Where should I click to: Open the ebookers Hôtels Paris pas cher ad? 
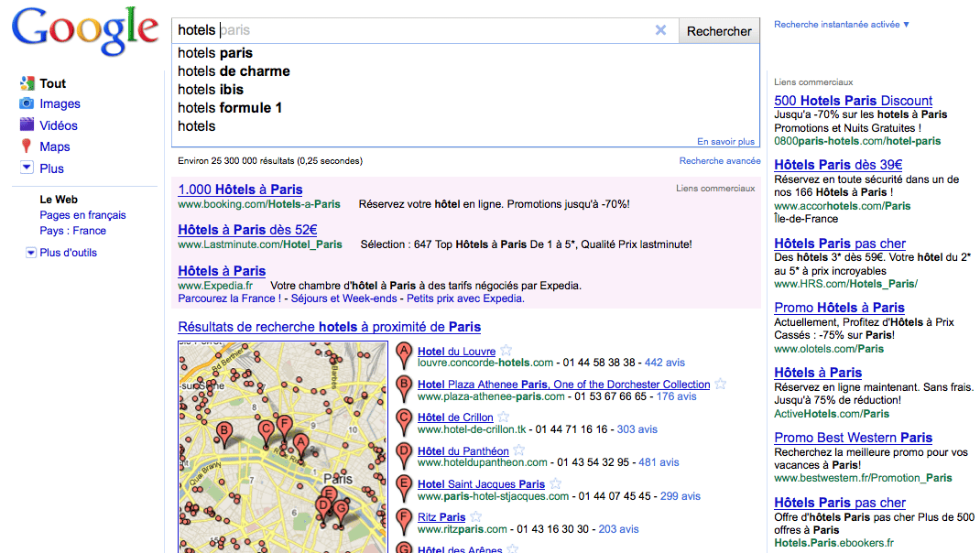[x=839, y=503]
